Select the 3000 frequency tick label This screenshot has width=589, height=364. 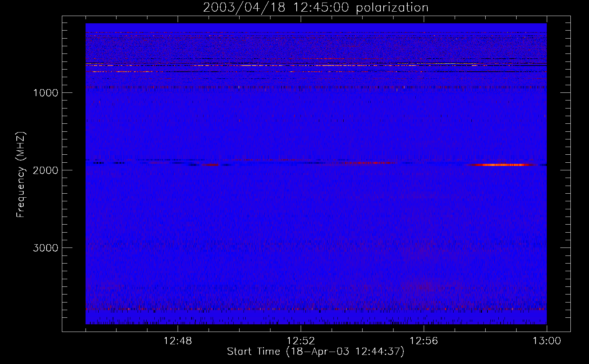(46, 248)
